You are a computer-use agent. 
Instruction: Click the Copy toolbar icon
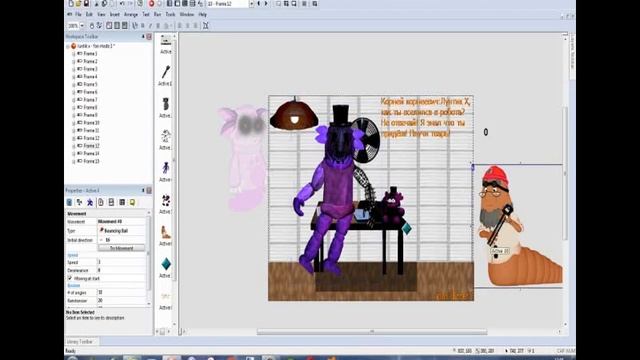click(x=104, y=4)
